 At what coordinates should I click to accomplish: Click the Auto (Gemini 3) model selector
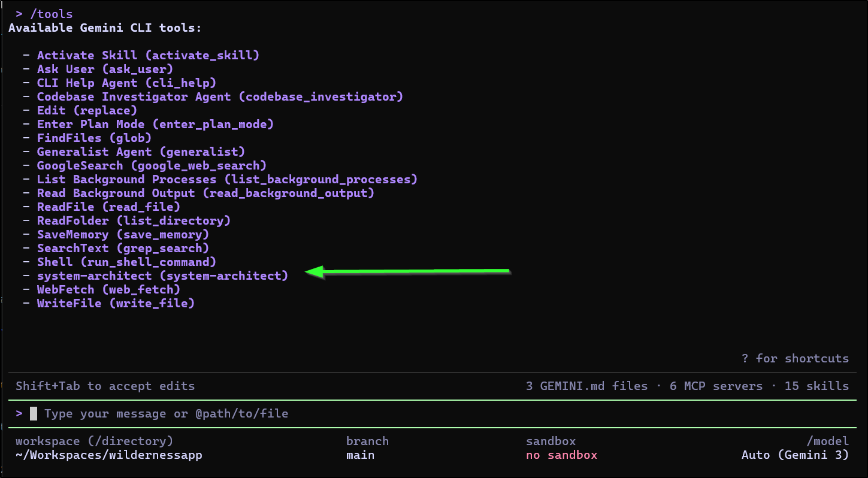795,455
